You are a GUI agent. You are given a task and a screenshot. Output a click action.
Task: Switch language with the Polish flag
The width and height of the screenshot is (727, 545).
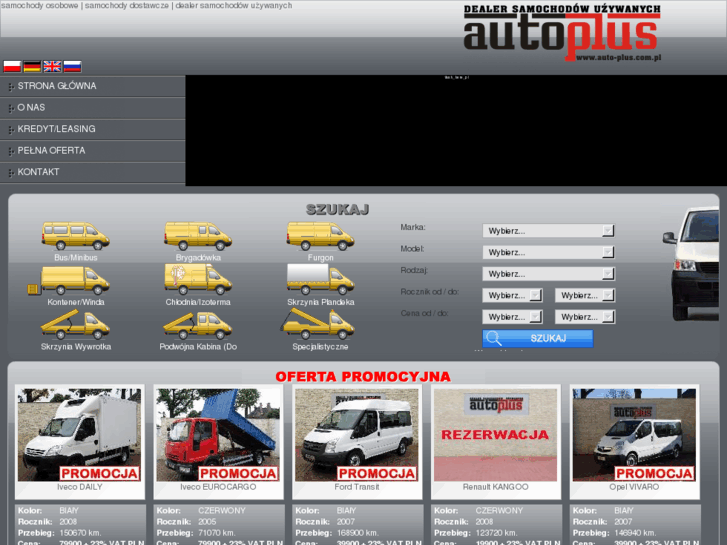(x=13, y=66)
